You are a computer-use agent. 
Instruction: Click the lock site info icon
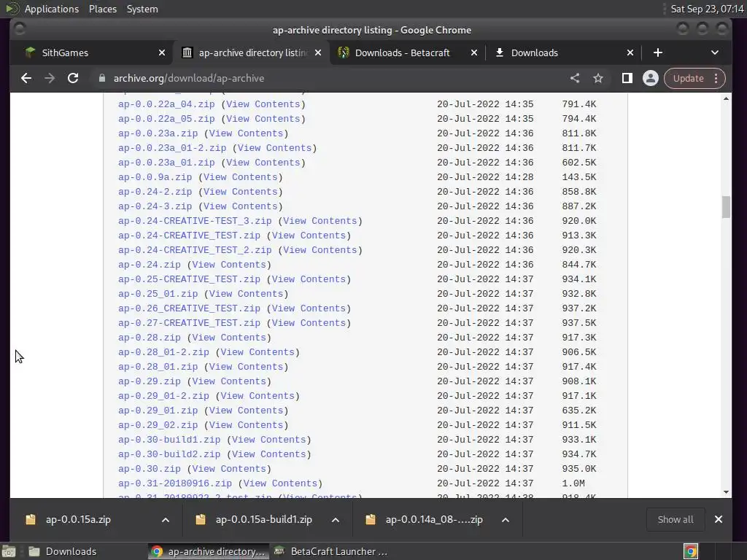(x=102, y=78)
